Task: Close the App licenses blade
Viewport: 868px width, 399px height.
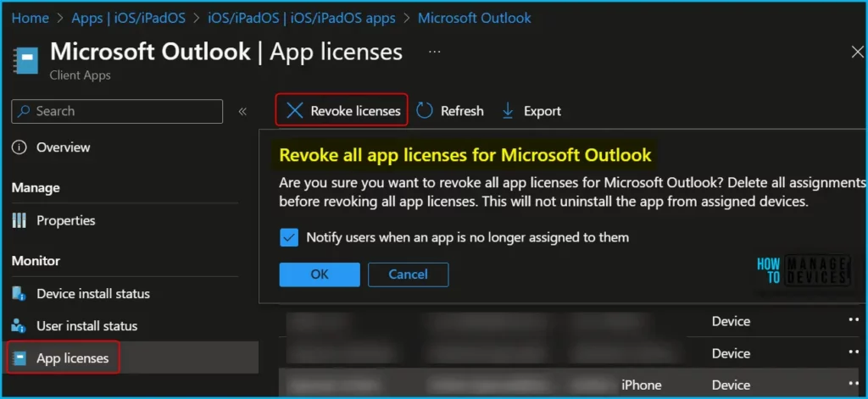Action: 857,52
